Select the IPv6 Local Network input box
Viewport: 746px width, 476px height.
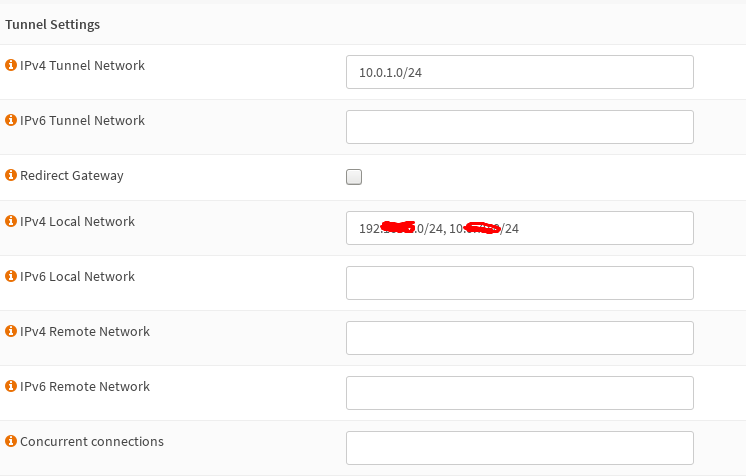pos(519,283)
